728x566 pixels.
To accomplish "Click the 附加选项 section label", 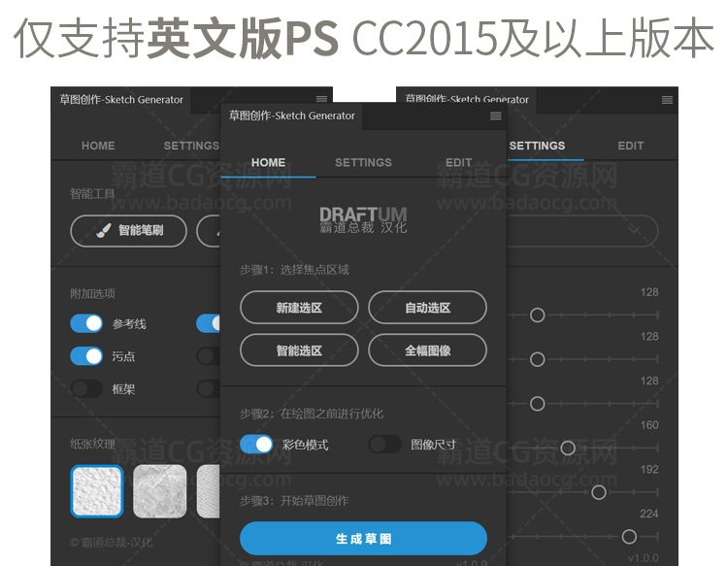I will [x=92, y=293].
